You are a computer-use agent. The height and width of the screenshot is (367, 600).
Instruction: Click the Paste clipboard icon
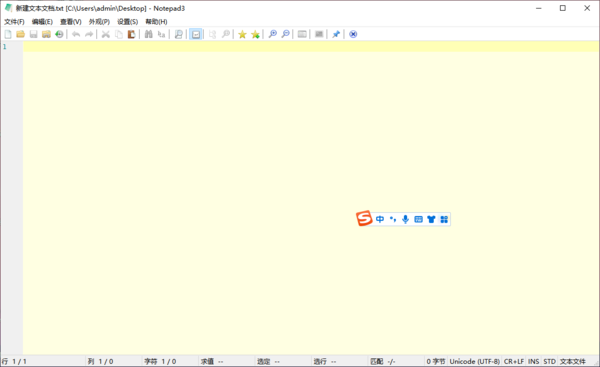(x=131, y=34)
